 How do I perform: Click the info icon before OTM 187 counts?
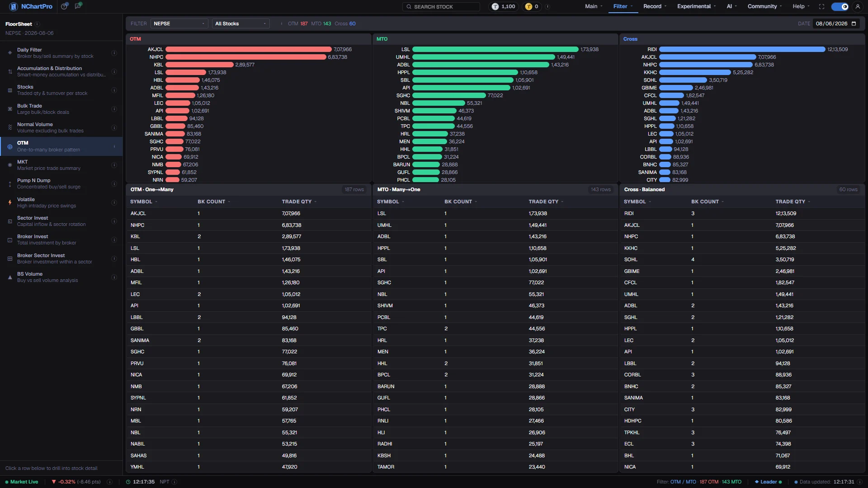coord(282,23)
